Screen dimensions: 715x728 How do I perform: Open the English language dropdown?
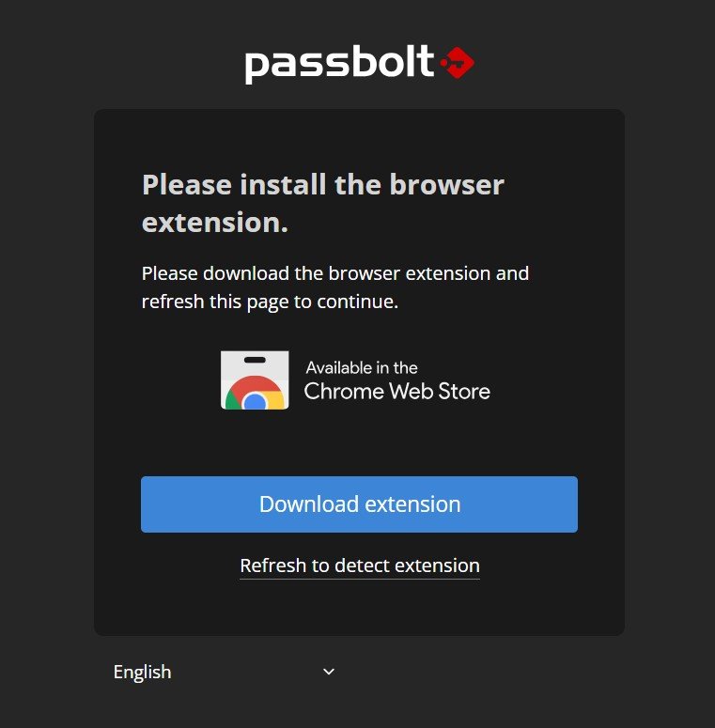(x=224, y=672)
